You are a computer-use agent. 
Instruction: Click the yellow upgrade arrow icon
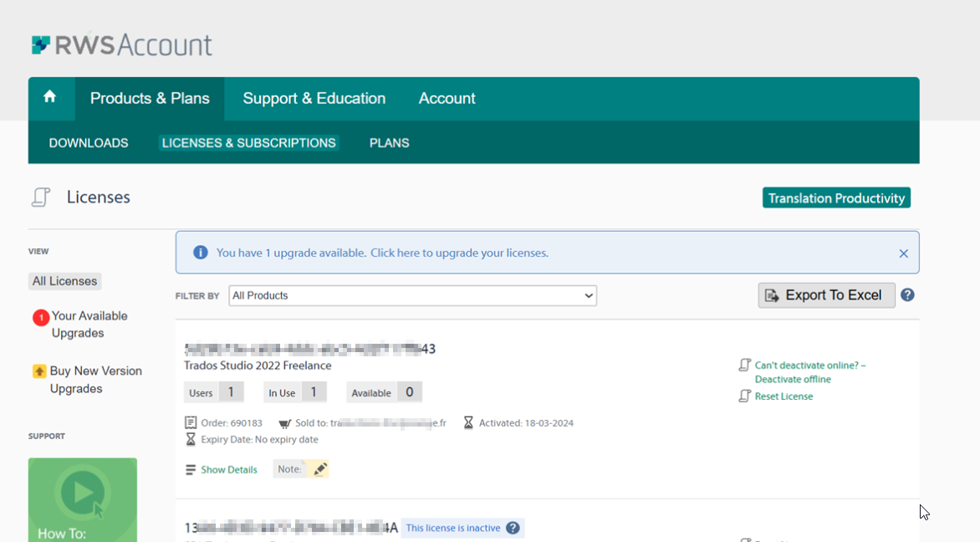(x=39, y=371)
